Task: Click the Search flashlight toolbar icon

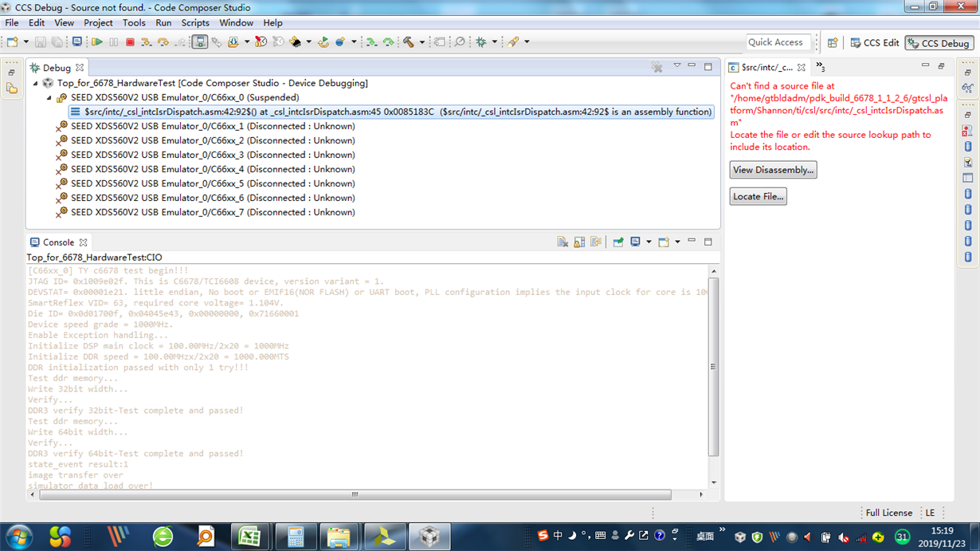Action: pos(513,41)
